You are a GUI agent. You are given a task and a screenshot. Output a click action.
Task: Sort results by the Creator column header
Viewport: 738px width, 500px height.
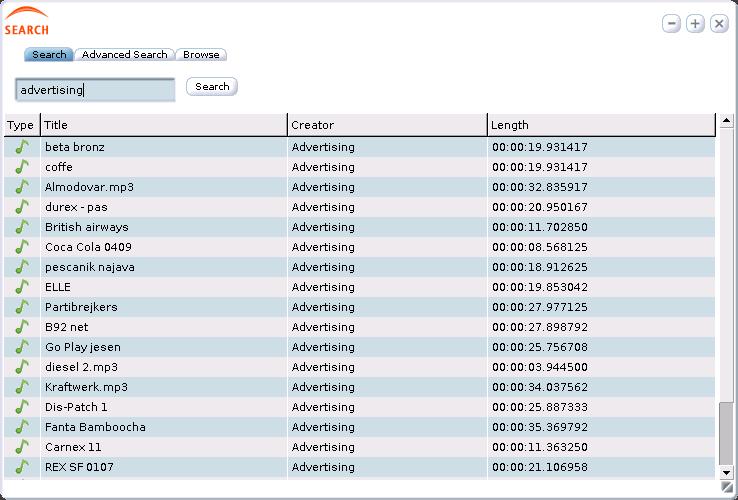[387, 125]
